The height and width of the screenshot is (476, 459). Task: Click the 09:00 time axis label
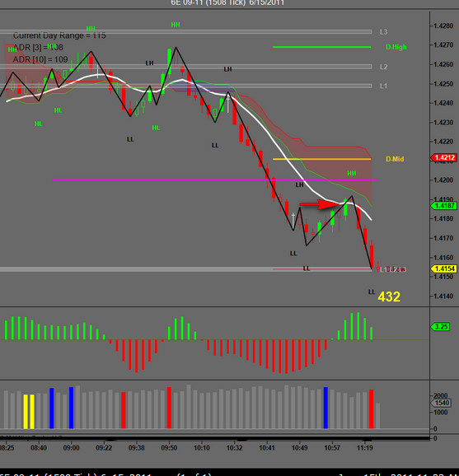click(x=71, y=448)
